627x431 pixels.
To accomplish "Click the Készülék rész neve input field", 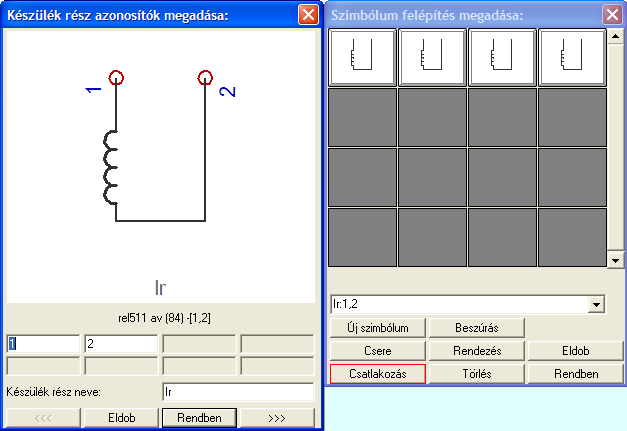I will (238, 392).
